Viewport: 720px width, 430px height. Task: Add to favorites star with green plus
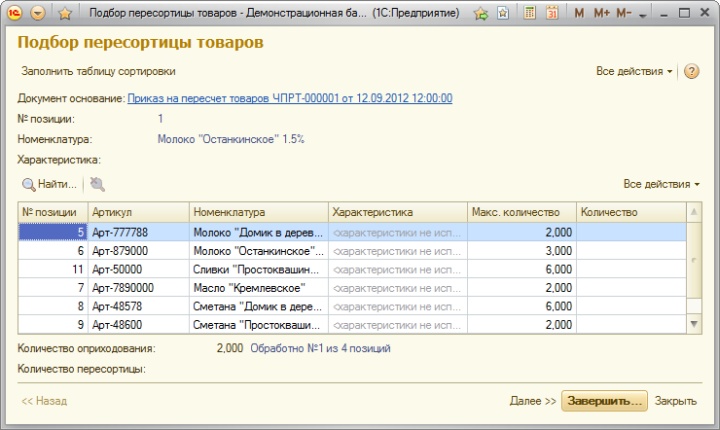click(481, 13)
